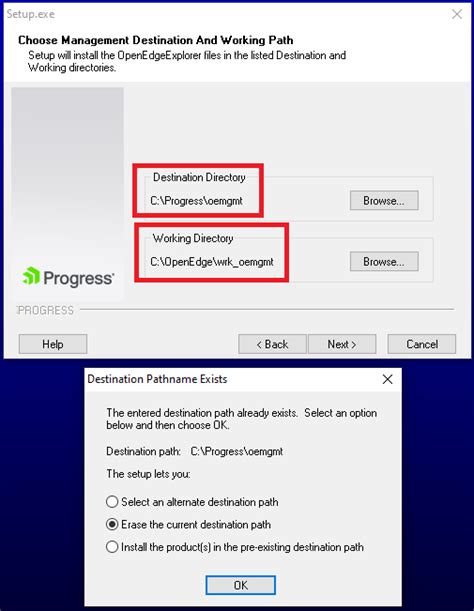Proceed with the Next button
Image resolution: width=474 pixels, height=611 pixels.
click(342, 344)
